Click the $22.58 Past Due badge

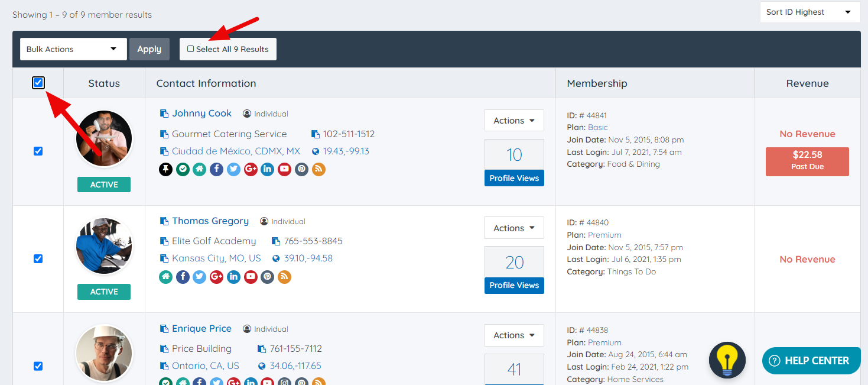click(x=807, y=161)
